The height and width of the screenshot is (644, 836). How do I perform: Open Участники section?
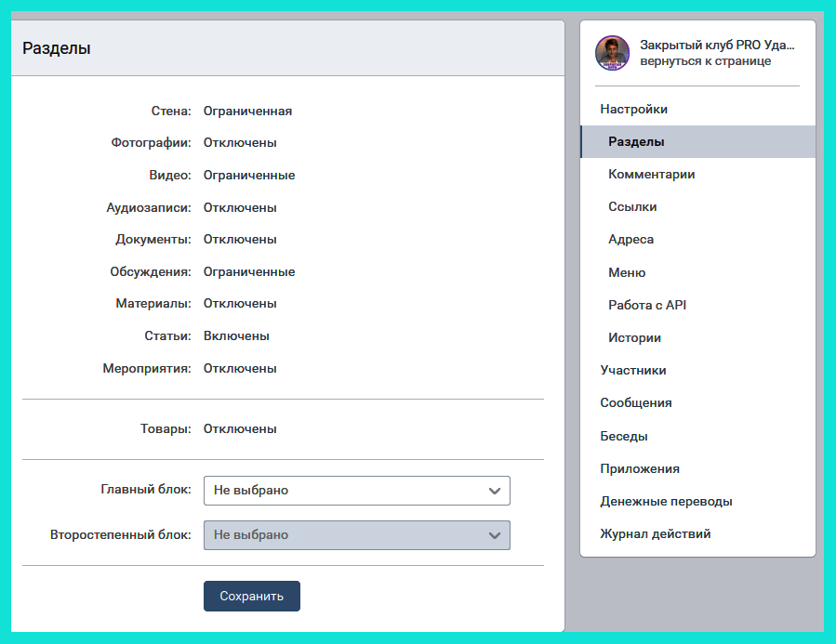(x=633, y=371)
